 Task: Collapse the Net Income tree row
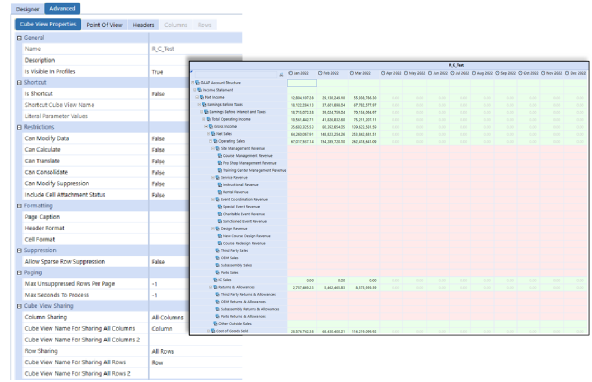[197, 97]
